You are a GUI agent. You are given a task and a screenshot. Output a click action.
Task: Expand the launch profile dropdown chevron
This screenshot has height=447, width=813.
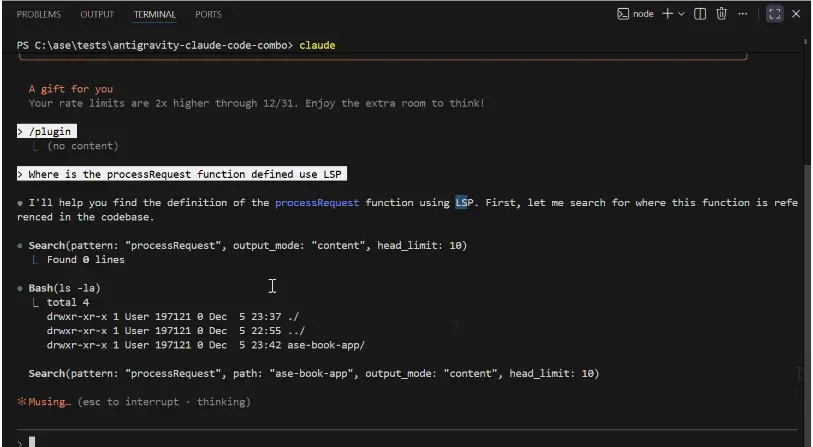682,14
